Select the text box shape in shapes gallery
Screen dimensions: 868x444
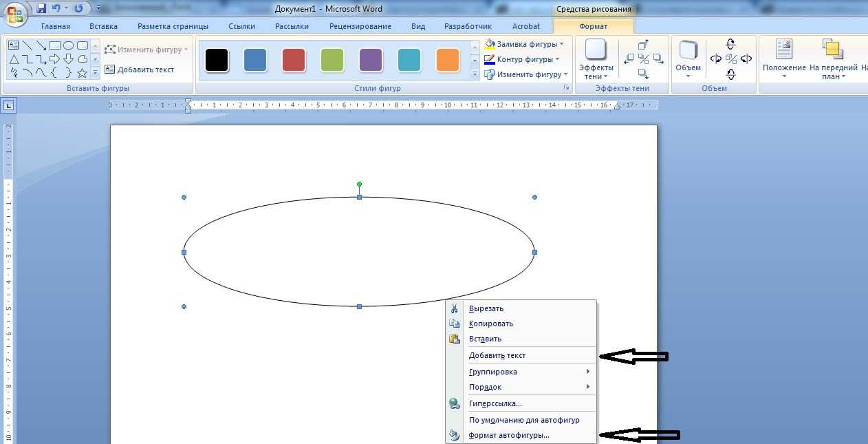13,45
